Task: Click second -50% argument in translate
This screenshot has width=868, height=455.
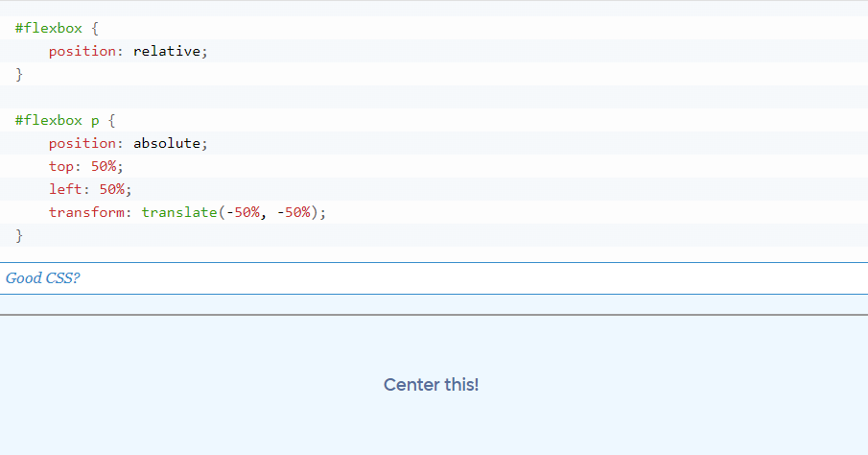Action: coord(293,212)
